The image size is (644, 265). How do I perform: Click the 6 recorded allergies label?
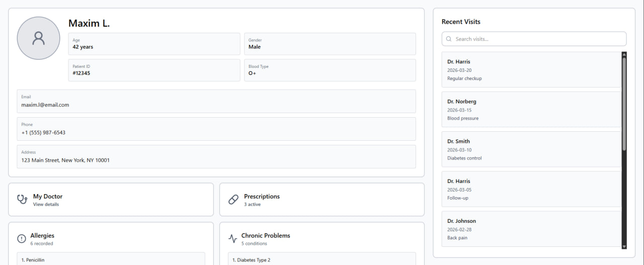pyautogui.click(x=42, y=244)
